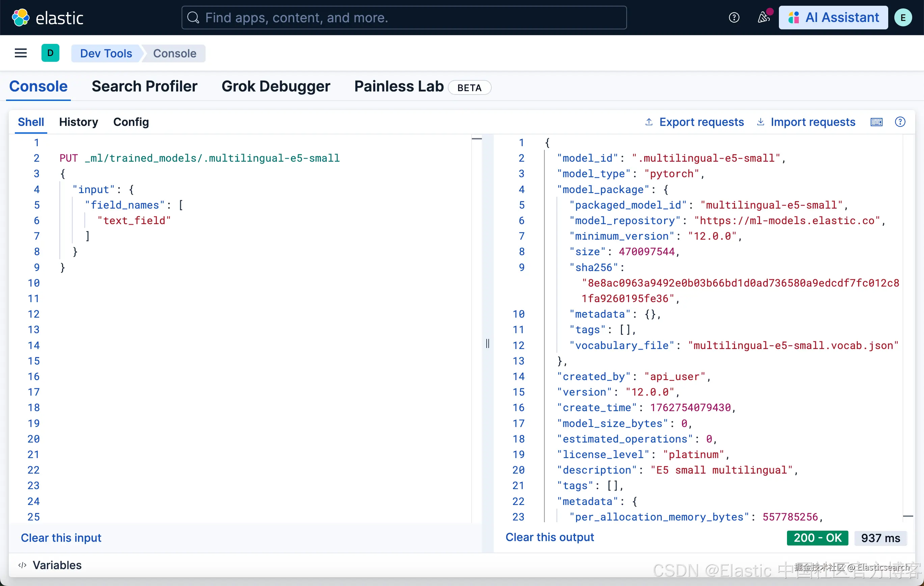Open the AI Assistant
The height and width of the screenshot is (586, 924).
833,18
